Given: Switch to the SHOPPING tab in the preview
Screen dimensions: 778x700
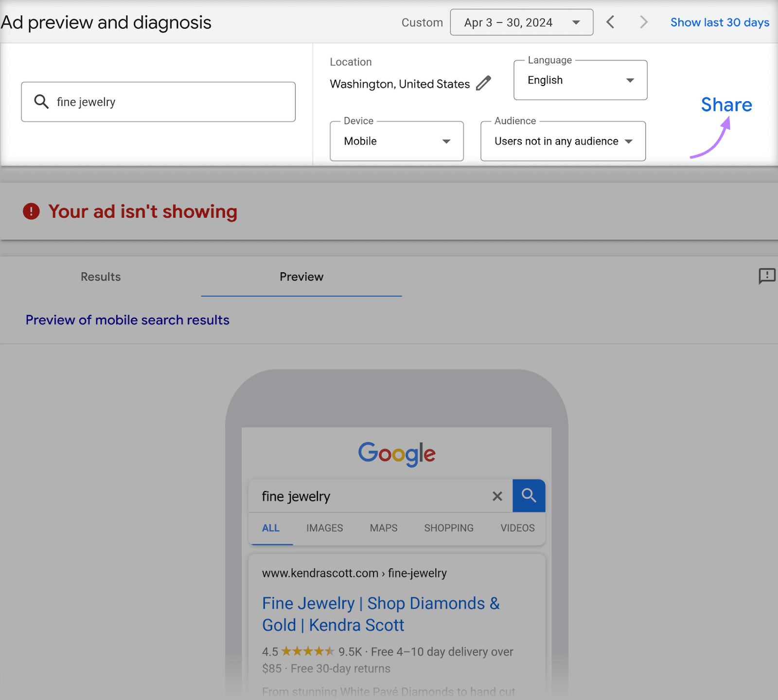Looking at the screenshot, I should (448, 528).
